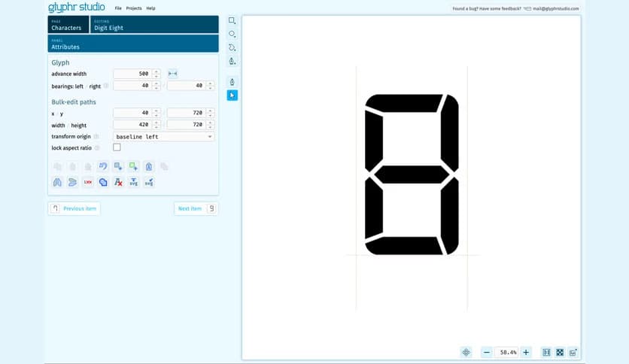The image size is (629, 364).
Task: Click the height stepper arrows
Action: 210,125
